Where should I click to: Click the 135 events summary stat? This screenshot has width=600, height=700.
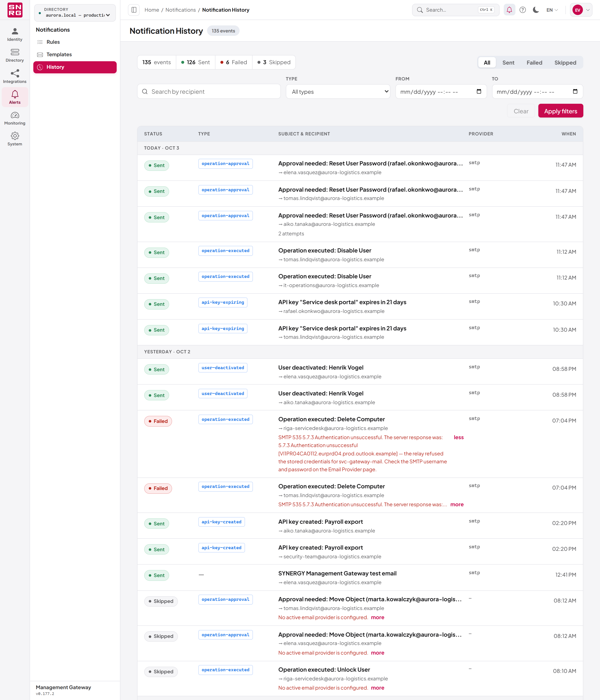(156, 62)
